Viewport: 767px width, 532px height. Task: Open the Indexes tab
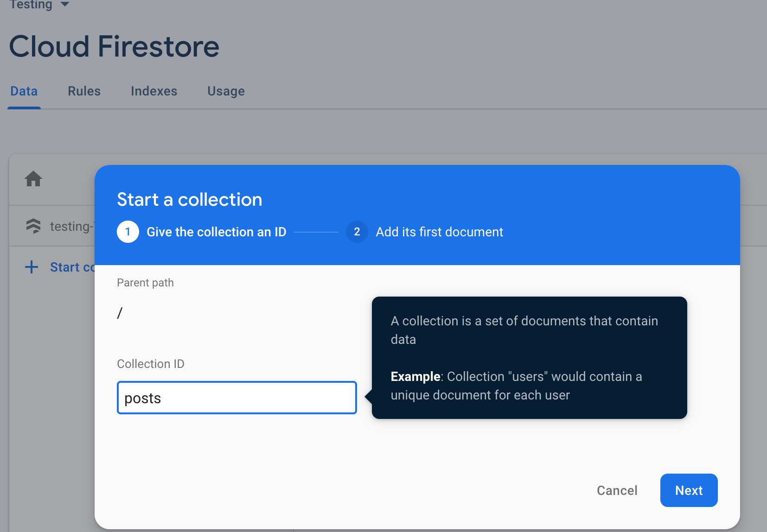pos(154,91)
